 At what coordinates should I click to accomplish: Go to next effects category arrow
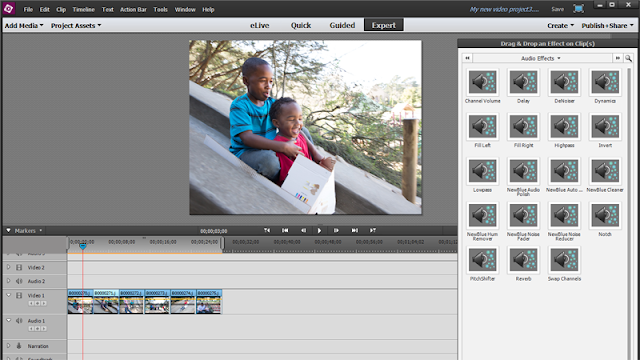pyautogui.click(x=618, y=58)
